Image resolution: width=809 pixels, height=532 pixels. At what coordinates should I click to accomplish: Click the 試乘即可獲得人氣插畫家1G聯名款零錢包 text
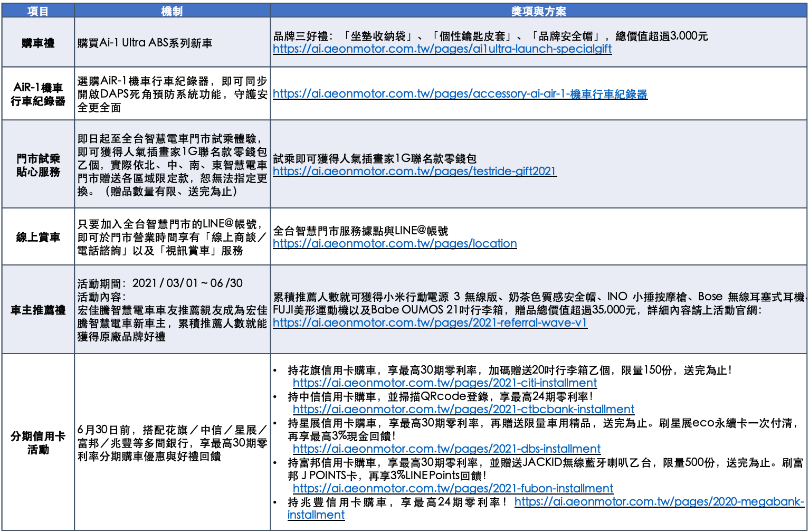pos(375,159)
